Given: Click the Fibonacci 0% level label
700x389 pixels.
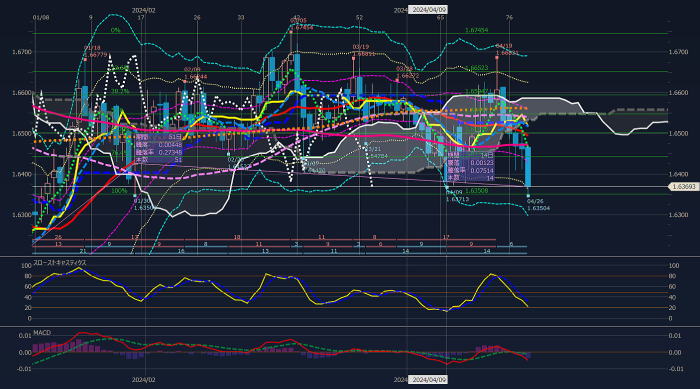Looking at the screenshot, I should 116,30.
